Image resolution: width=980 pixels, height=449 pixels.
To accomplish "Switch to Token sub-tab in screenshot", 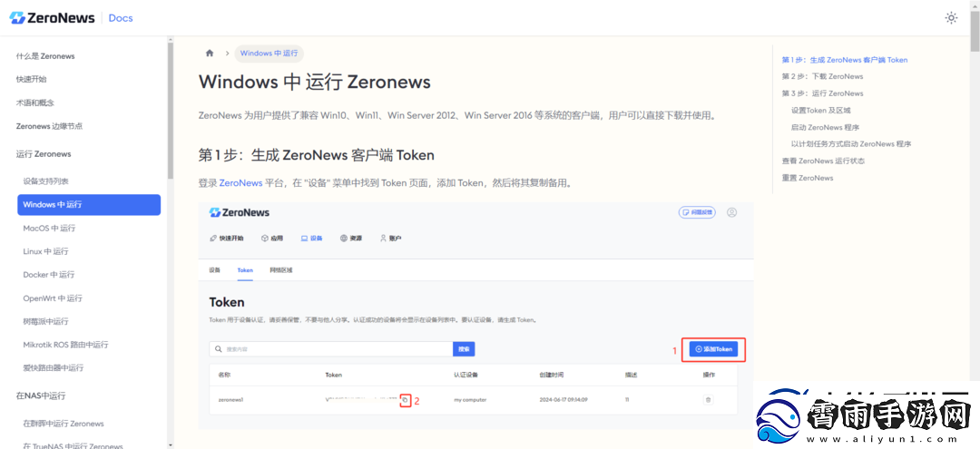I will 245,270.
